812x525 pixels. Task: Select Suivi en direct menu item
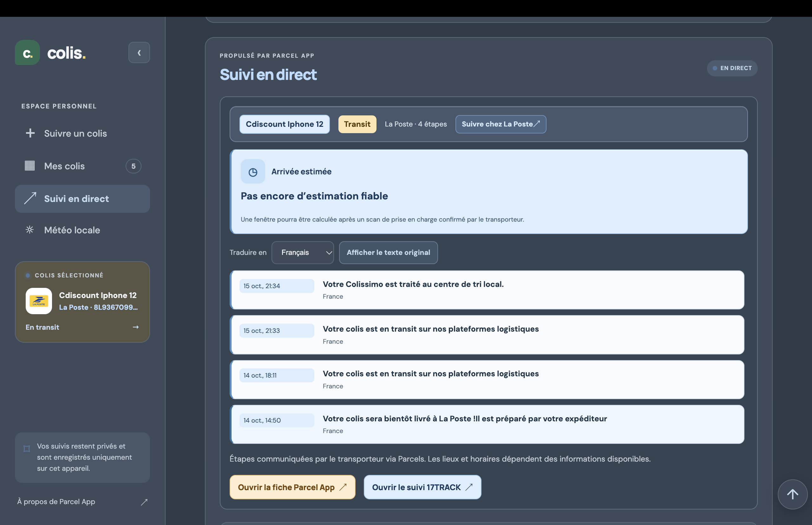point(82,199)
